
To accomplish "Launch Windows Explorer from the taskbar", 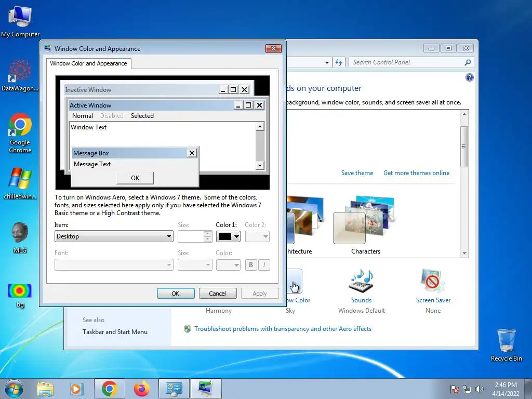I will tap(46, 389).
